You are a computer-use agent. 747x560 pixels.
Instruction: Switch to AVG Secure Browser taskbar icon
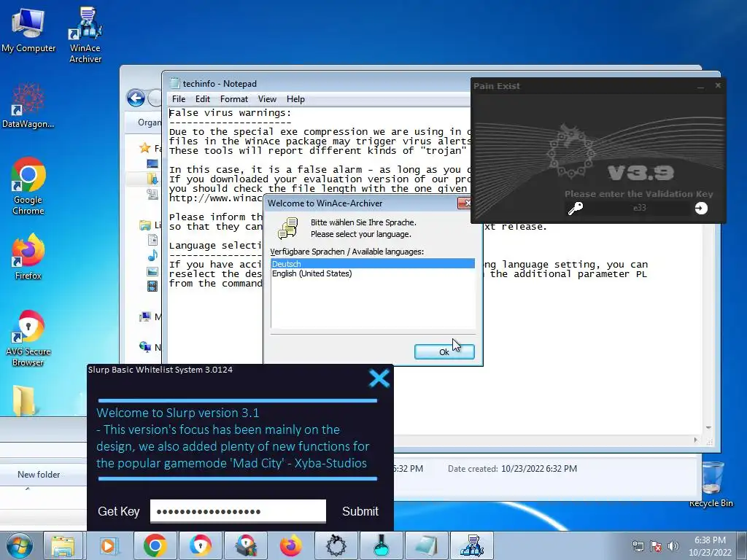pyautogui.click(x=200, y=545)
